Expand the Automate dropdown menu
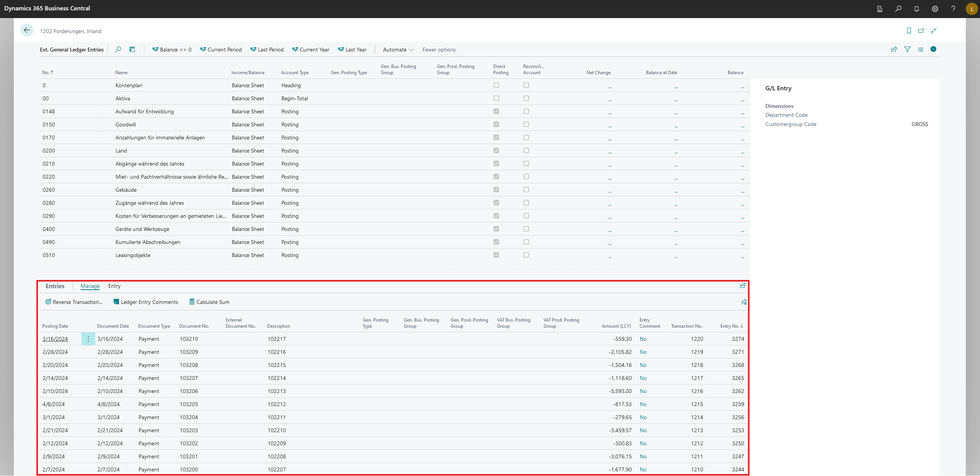 point(397,49)
